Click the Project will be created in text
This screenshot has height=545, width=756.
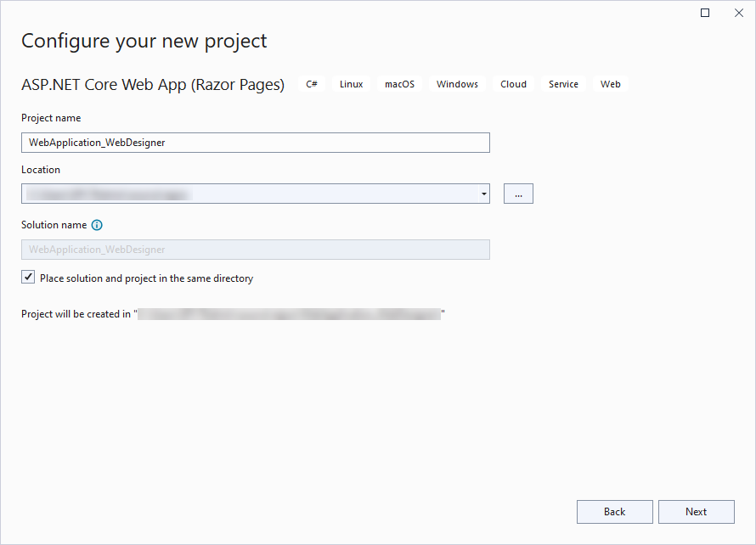pyautogui.click(x=76, y=314)
